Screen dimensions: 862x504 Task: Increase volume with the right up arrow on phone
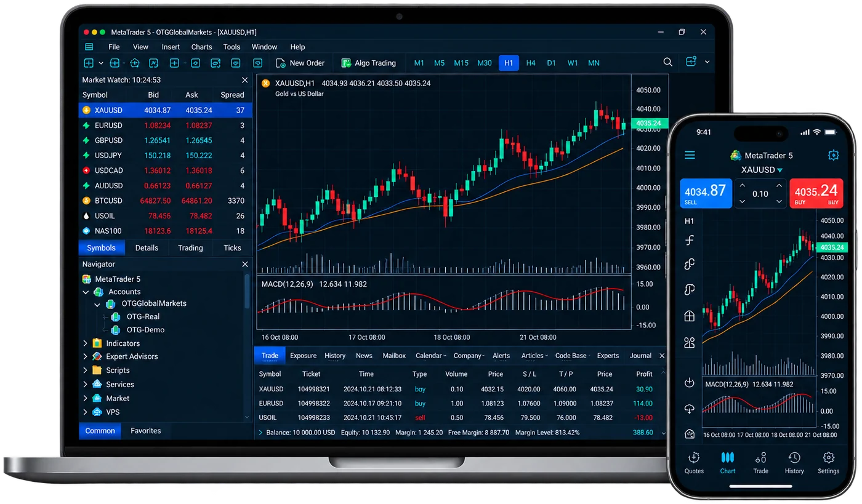(779, 186)
